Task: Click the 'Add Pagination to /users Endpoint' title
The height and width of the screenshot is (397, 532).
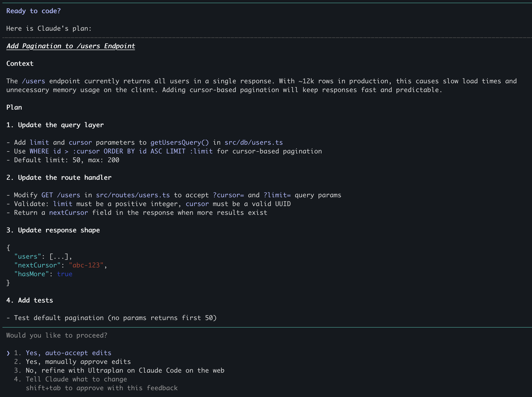Action: pos(71,46)
